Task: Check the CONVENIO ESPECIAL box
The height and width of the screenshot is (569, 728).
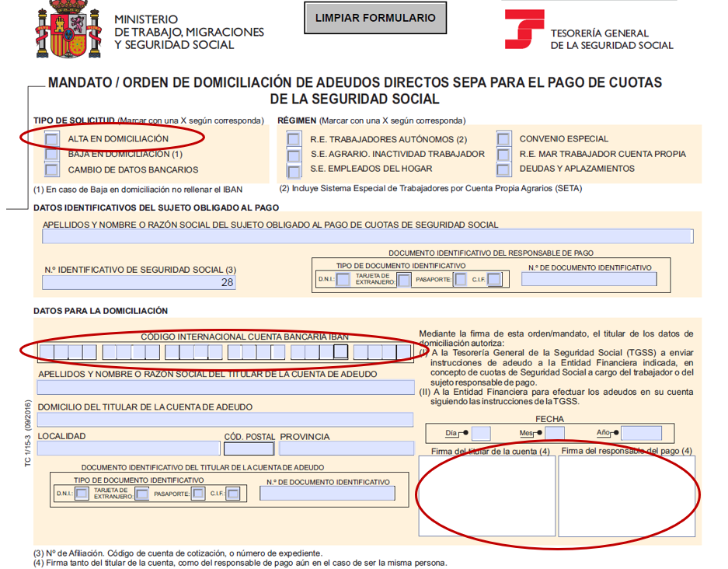Action: tap(503, 138)
